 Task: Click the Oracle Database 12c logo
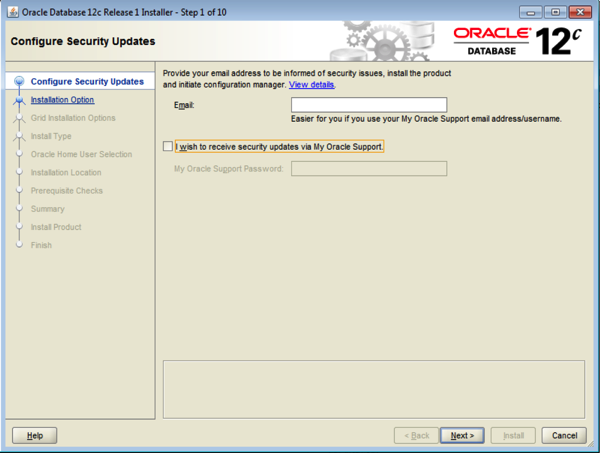point(518,41)
